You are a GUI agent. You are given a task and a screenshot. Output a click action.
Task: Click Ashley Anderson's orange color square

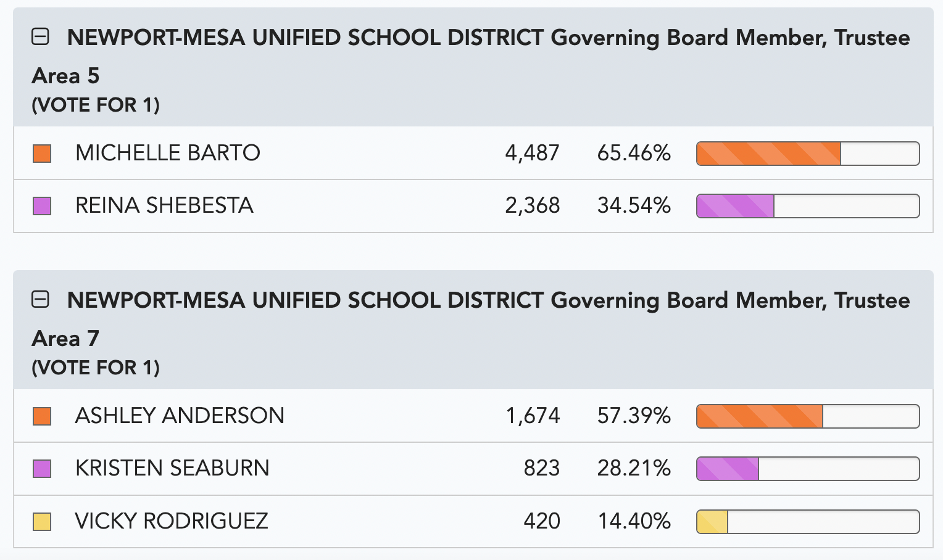42,416
